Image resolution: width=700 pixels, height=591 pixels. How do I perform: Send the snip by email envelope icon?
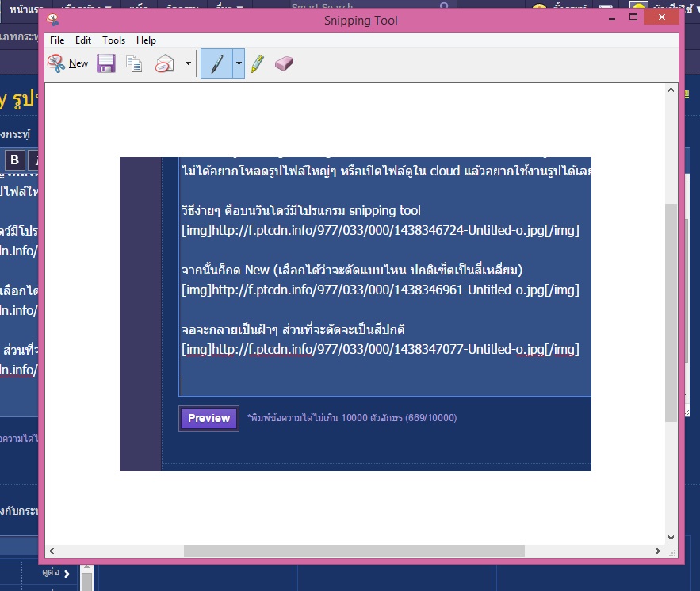point(165,63)
